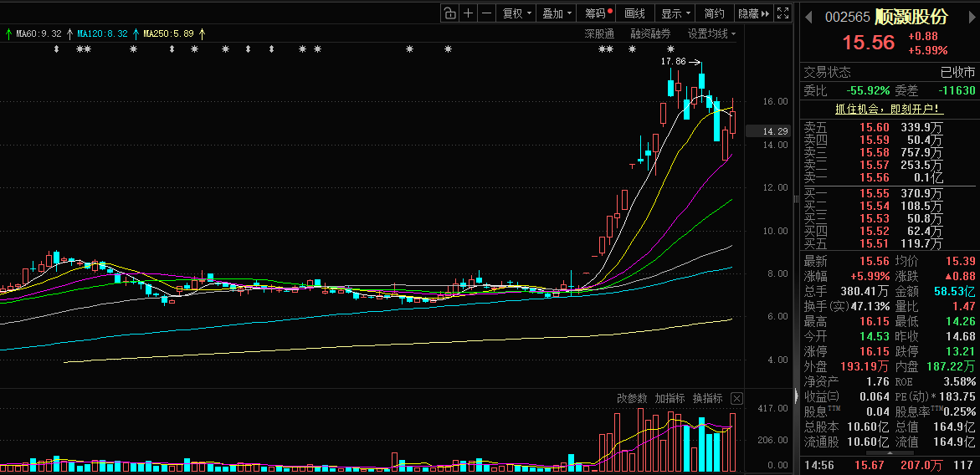Click the 买一 15.55 order row
The height and width of the screenshot is (475, 980).
[x=890, y=193]
